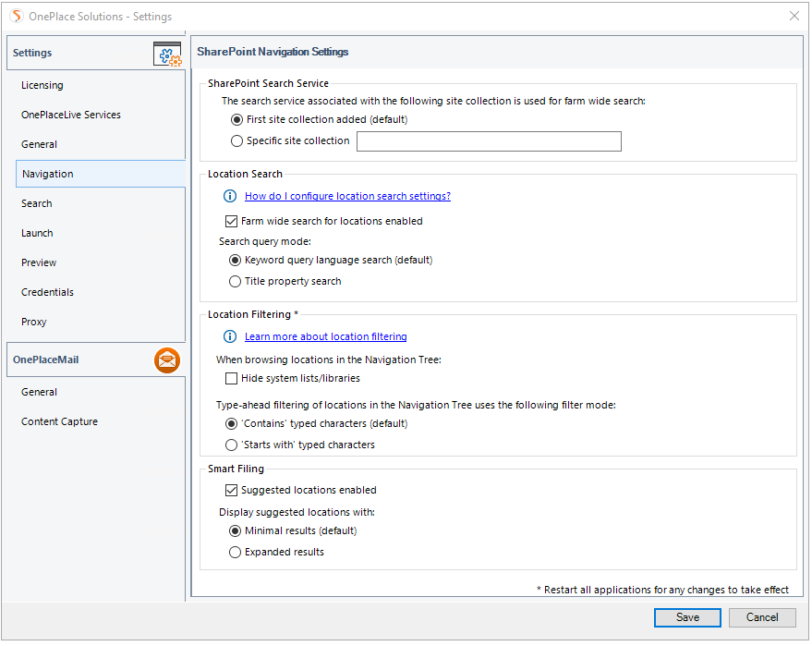
Task: Choose Title property search mode
Action: point(236,281)
